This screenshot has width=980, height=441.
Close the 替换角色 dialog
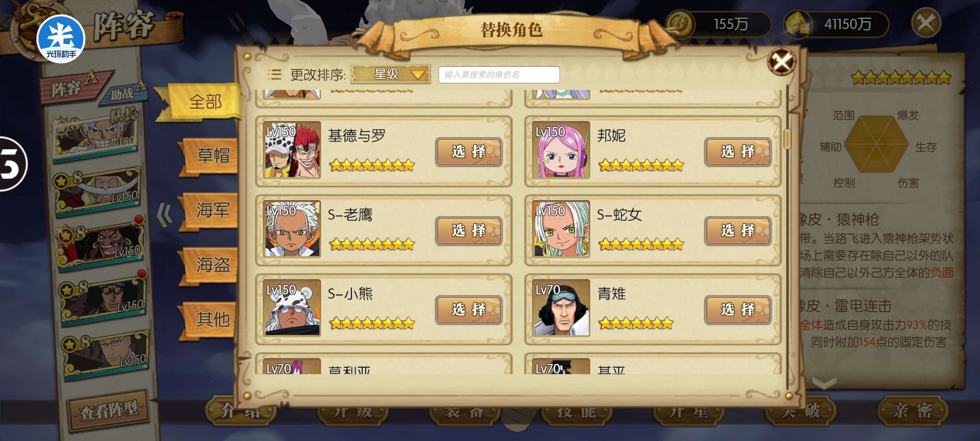(x=782, y=62)
